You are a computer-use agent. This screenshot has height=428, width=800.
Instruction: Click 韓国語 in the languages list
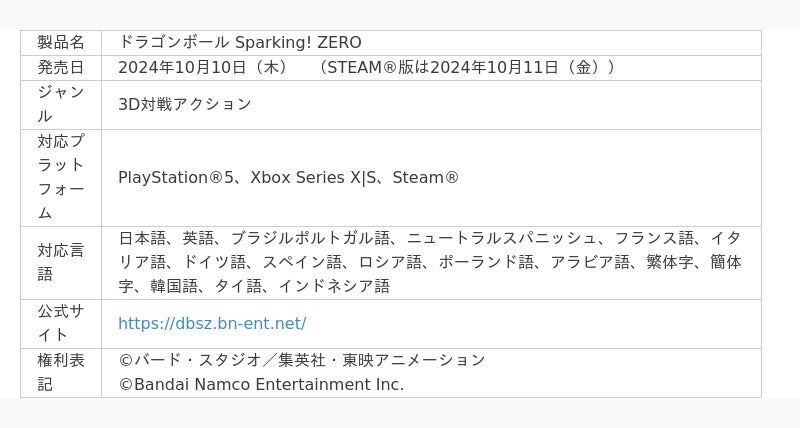(174, 286)
